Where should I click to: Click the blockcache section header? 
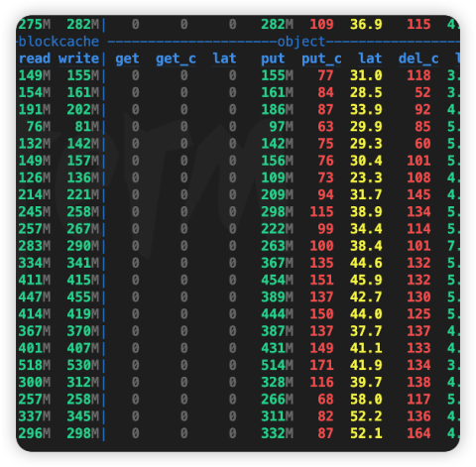pyautogui.click(x=59, y=42)
